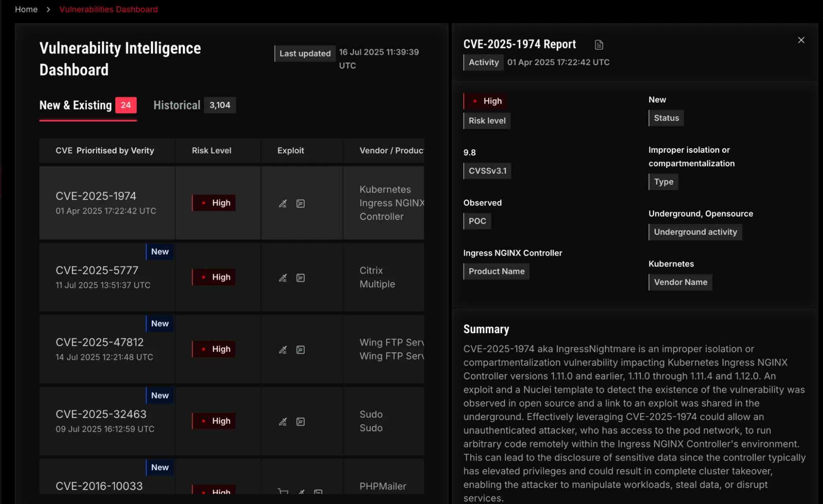
Task: Click the Vendor Name label
Action: (x=681, y=282)
